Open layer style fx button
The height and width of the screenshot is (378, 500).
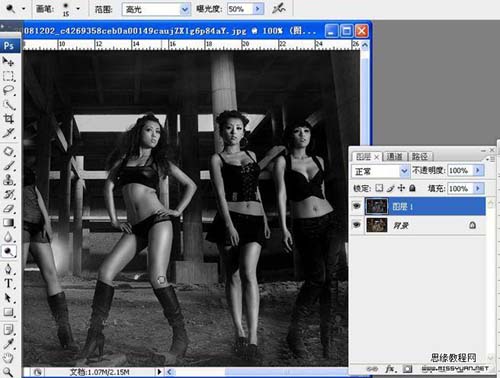coord(390,369)
